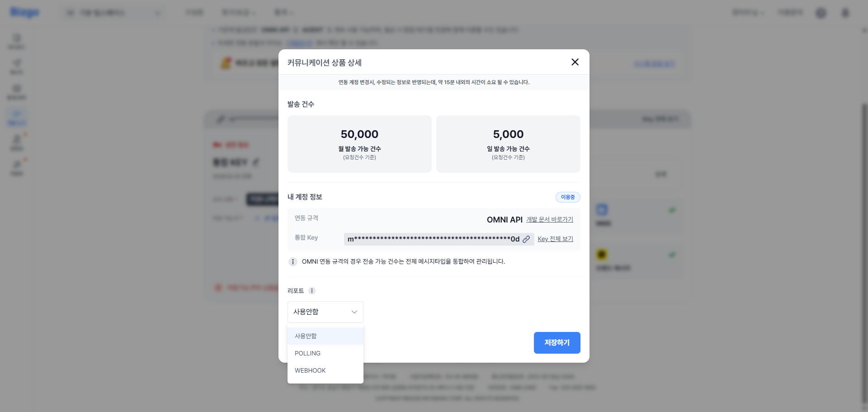
Task: Click the info icon next to 리포트
Action: (312, 291)
